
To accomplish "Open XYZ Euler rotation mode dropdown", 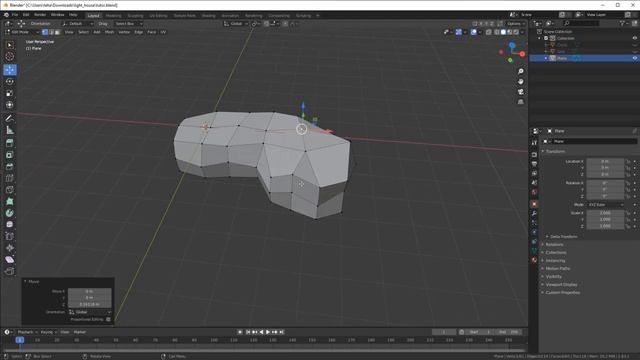I will [x=605, y=204].
